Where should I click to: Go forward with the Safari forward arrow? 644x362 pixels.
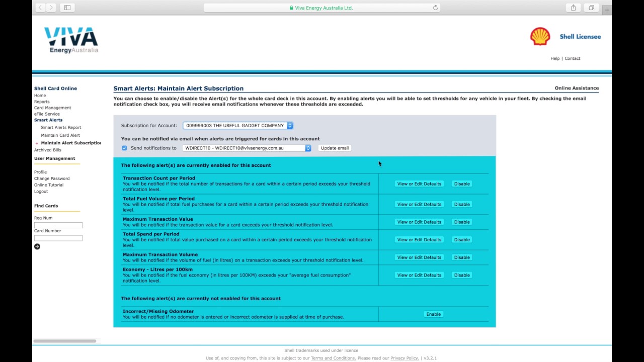click(x=51, y=8)
